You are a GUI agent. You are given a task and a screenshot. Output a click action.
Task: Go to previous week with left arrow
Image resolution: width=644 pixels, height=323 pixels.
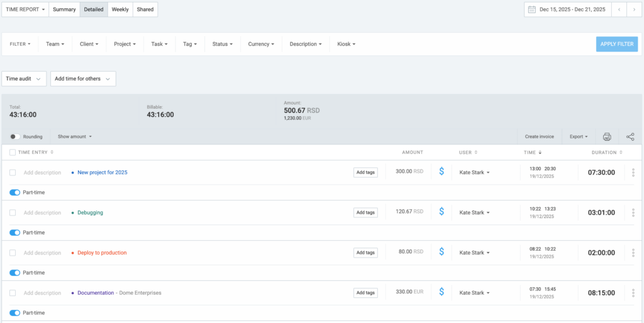click(x=619, y=9)
